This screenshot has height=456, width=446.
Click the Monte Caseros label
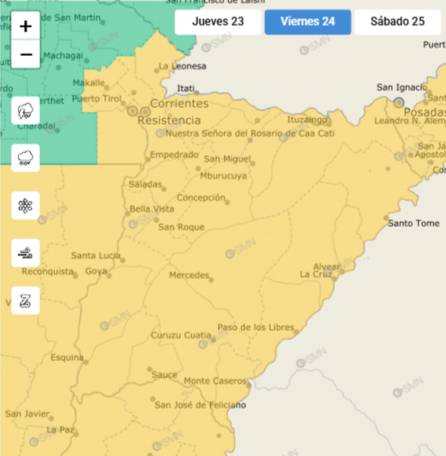[215, 381]
